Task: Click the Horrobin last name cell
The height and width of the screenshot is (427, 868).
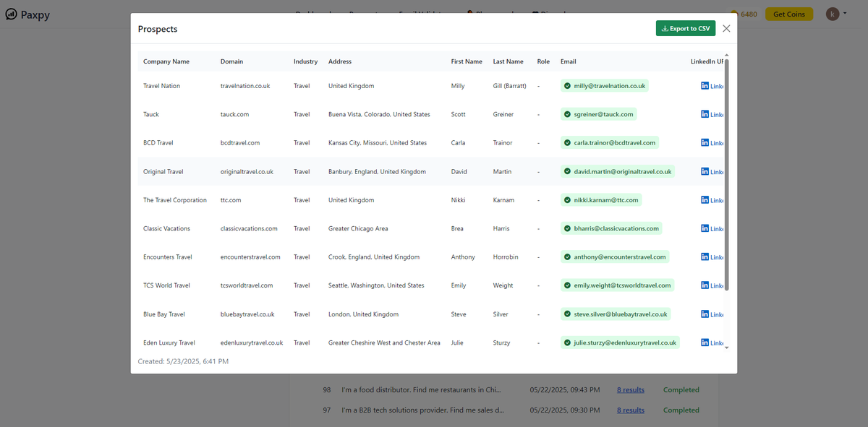Action: click(506, 257)
